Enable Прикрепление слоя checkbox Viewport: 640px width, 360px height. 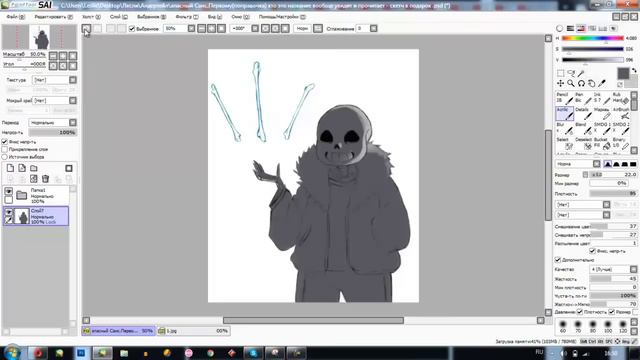5,149
